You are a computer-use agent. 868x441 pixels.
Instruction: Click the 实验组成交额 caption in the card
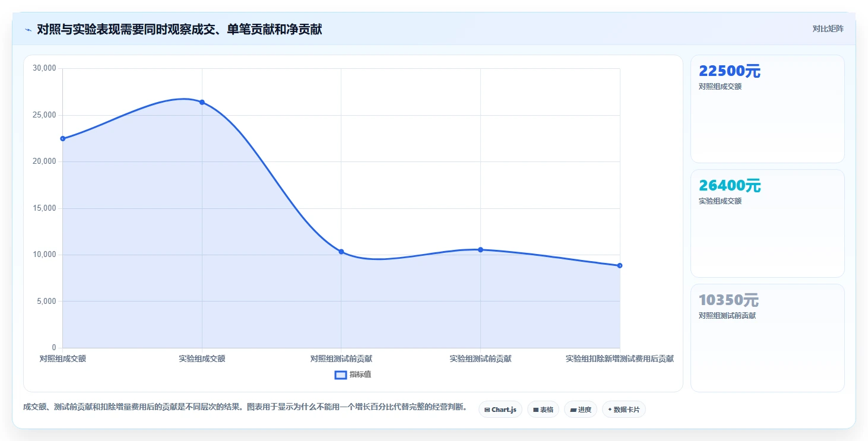tap(720, 201)
